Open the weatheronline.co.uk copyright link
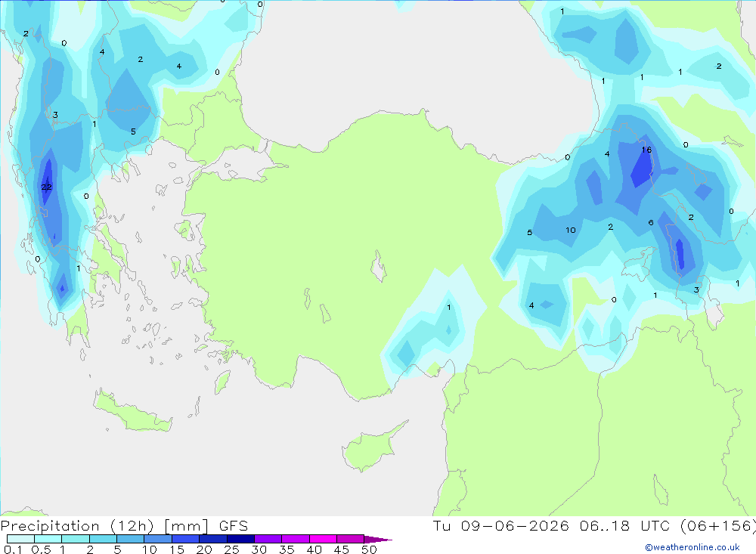Image resolution: width=756 pixels, height=554 pixels. click(692, 547)
